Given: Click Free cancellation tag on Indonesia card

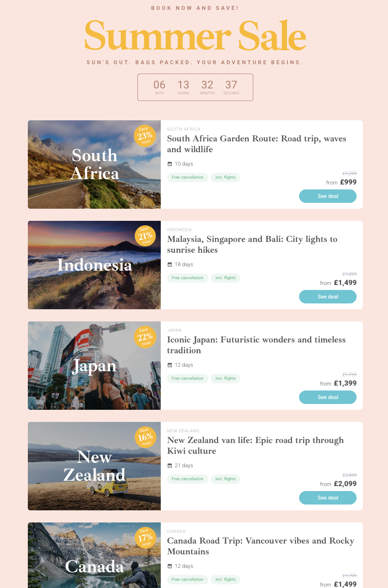Looking at the screenshot, I should (x=188, y=278).
